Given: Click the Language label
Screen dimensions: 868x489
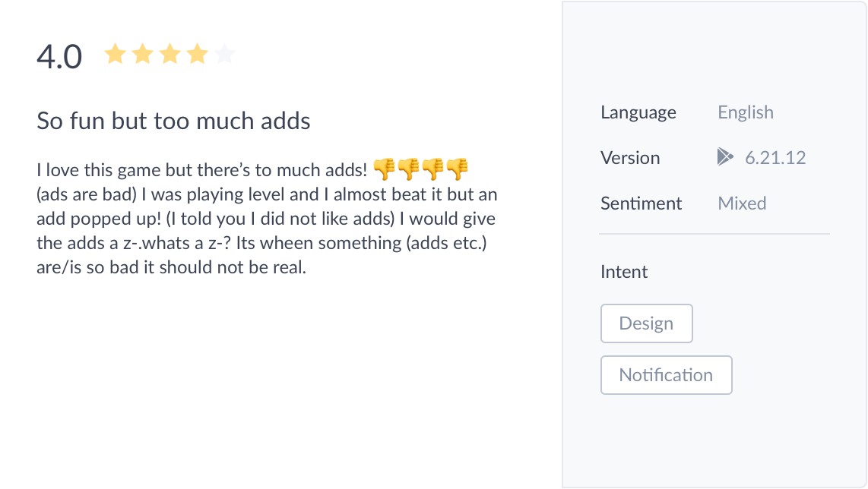Looking at the screenshot, I should click(x=638, y=112).
